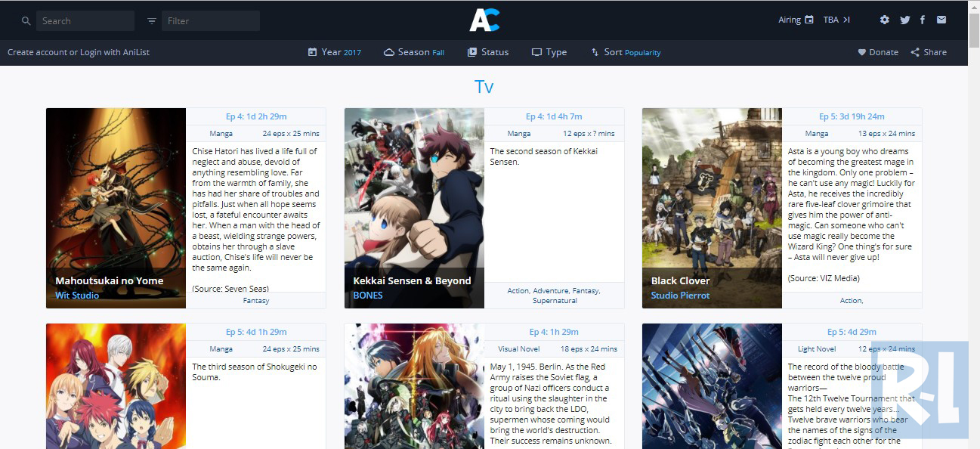Open Year 2017 dropdown
The width and height of the screenshot is (980, 449).
pos(334,52)
